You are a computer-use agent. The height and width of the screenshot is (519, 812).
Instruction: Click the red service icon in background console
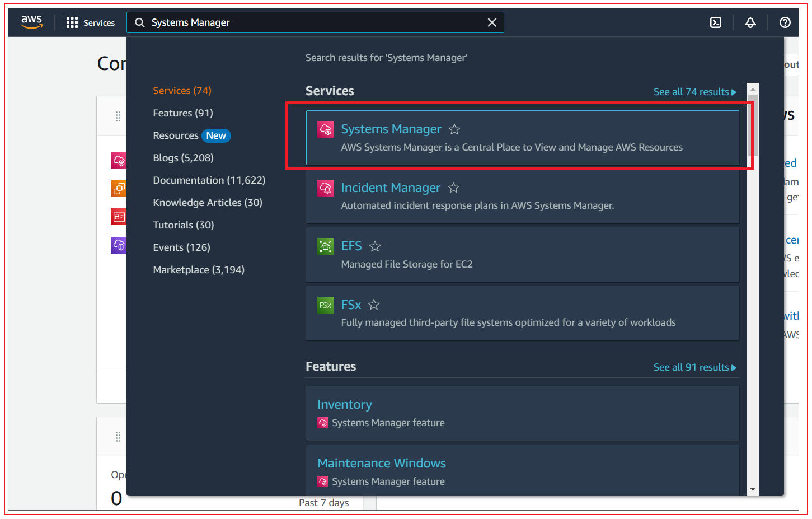[119, 217]
